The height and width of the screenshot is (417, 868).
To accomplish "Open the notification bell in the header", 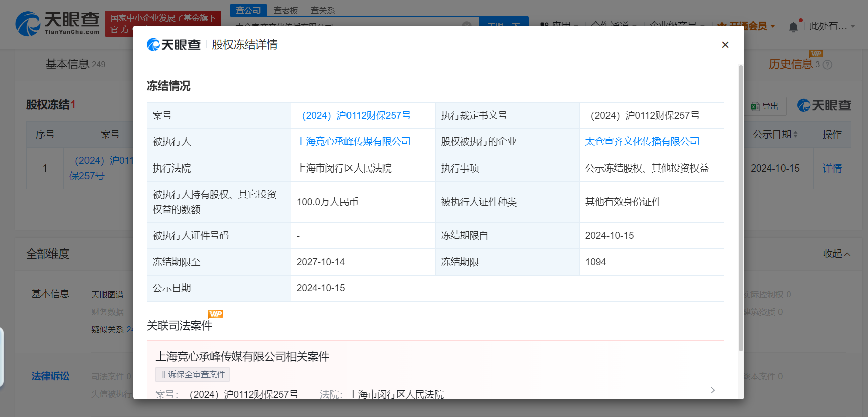I will 793,27.
